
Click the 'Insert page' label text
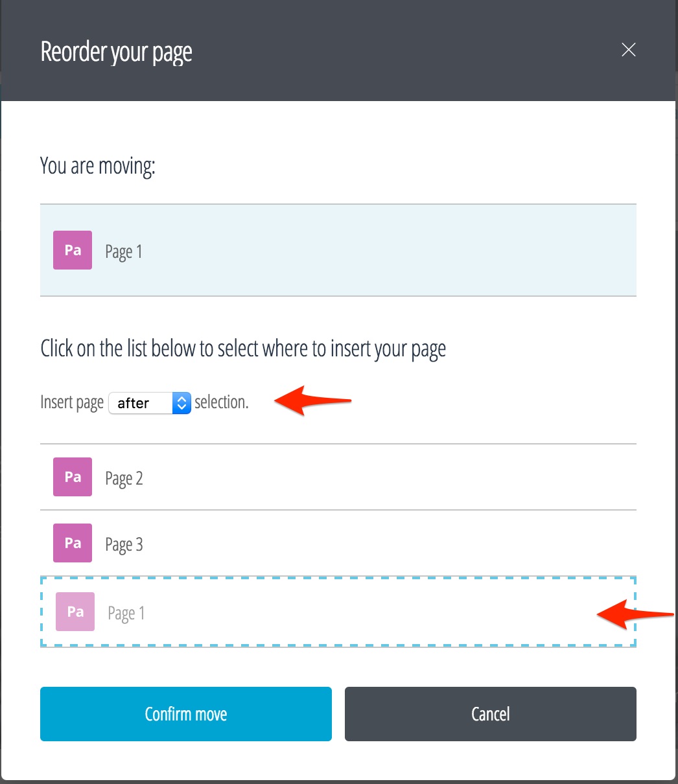pos(72,403)
